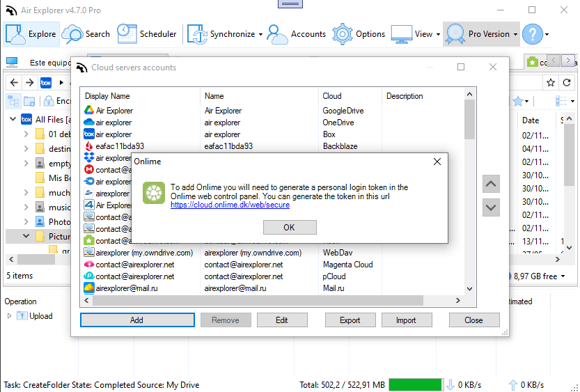Click the Close button in accounts window
This screenshot has width=580, height=392.
[x=474, y=320]
